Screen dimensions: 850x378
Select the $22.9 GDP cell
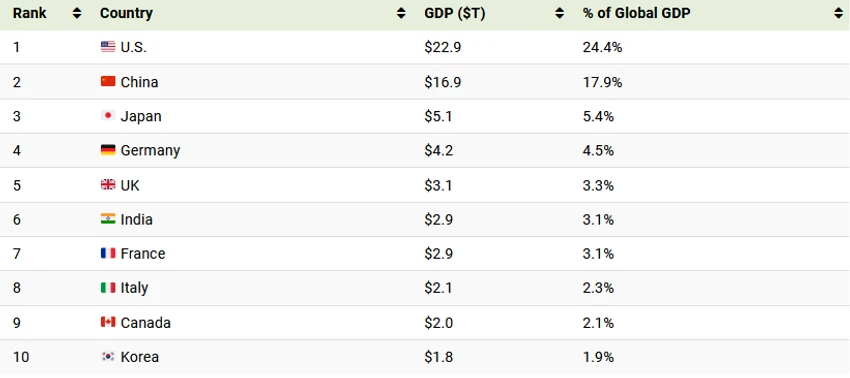click(443, 47)
